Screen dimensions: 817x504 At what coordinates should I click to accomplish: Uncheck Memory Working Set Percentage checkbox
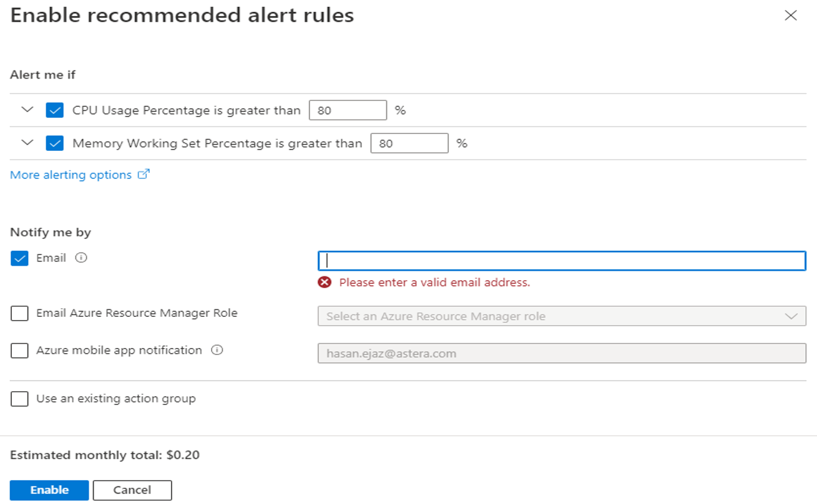(x=55, y=143)
